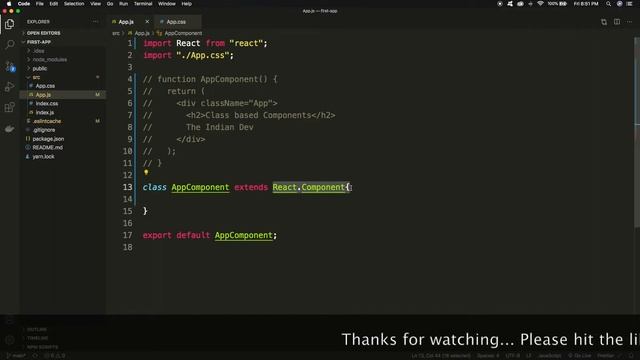The height and width of the screenshot is (360, 640).
Task: Open package.json in the explorer
Action: 63,139
